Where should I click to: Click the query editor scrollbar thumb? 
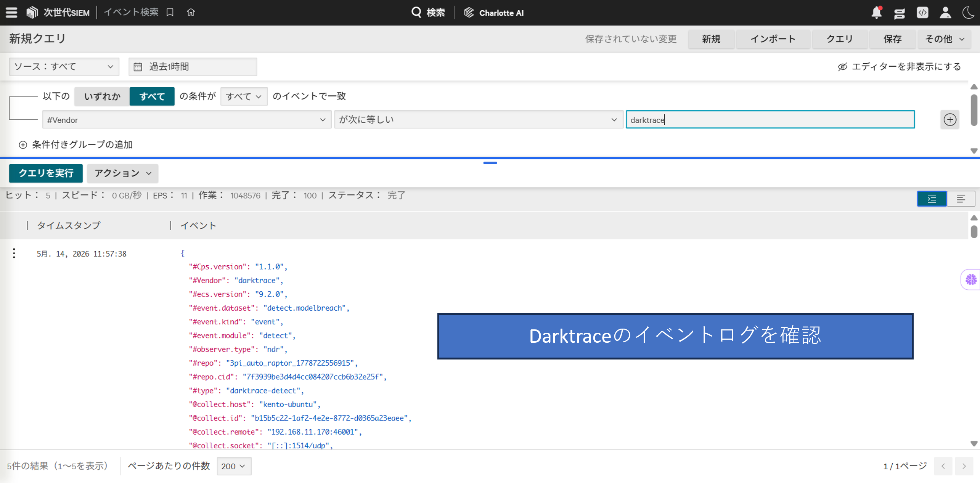pos(974,111)
